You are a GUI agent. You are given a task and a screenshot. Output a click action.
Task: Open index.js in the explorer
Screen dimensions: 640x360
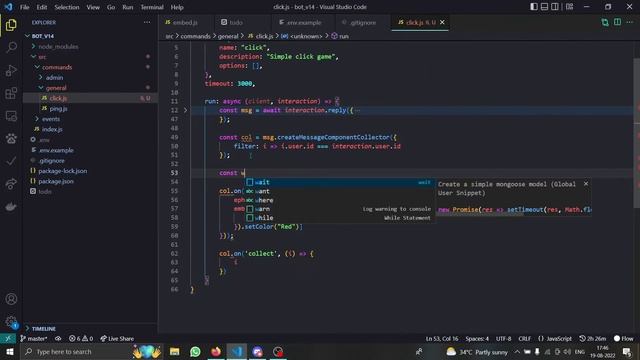[x=52, y=129]
